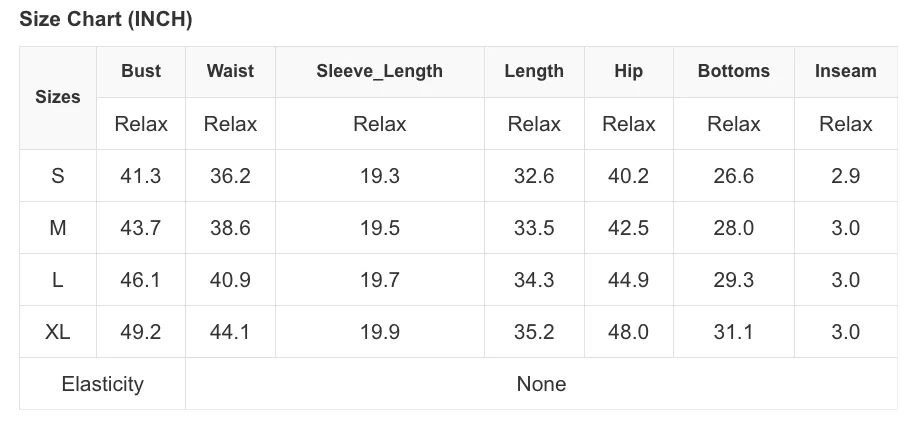The height and width of the screenshot is (434, 920).
Task: Select the M size row label
Action: 58,228
